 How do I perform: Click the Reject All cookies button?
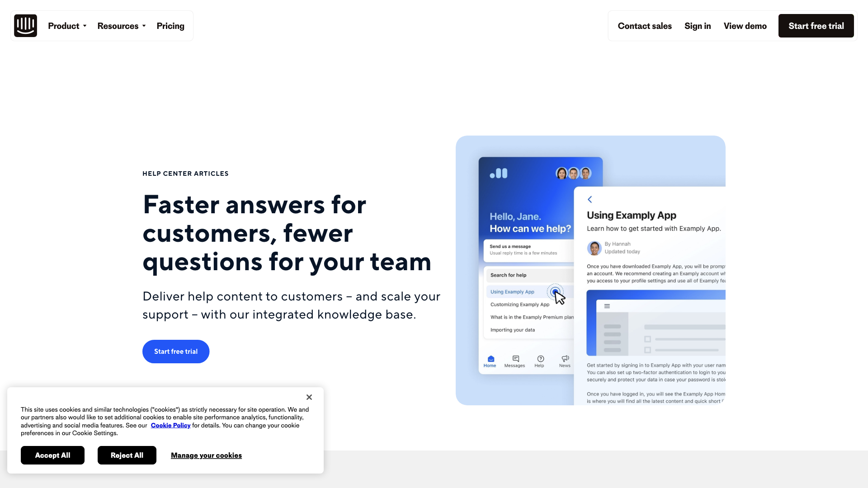point(127,455)
